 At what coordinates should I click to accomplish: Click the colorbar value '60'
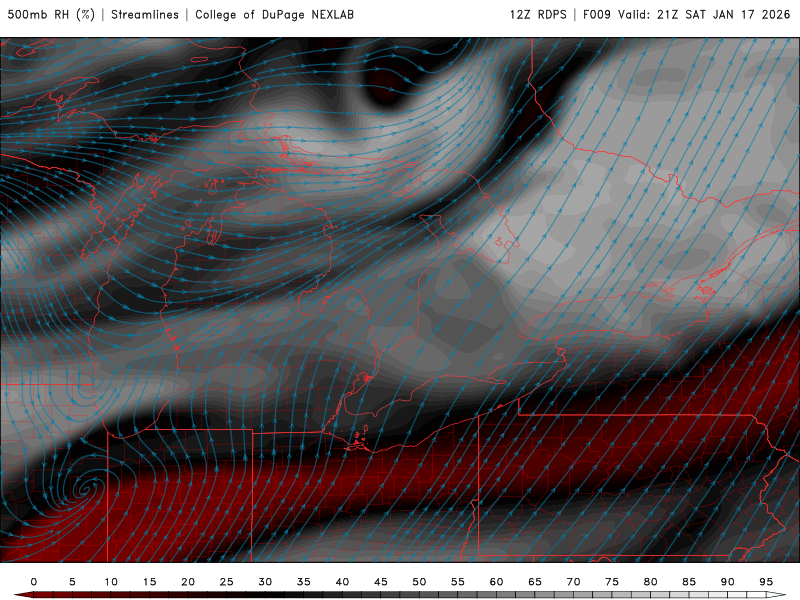coord(496,582)
